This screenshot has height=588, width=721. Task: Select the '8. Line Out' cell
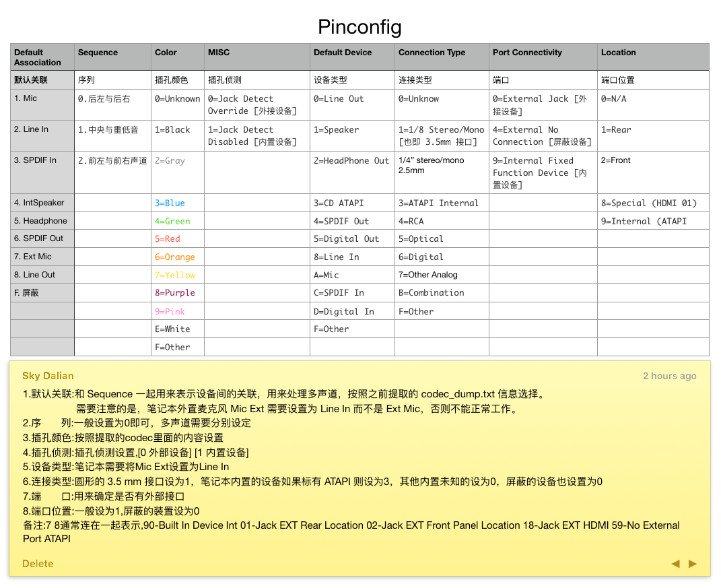pyautogui.click(x=42, y=275)
